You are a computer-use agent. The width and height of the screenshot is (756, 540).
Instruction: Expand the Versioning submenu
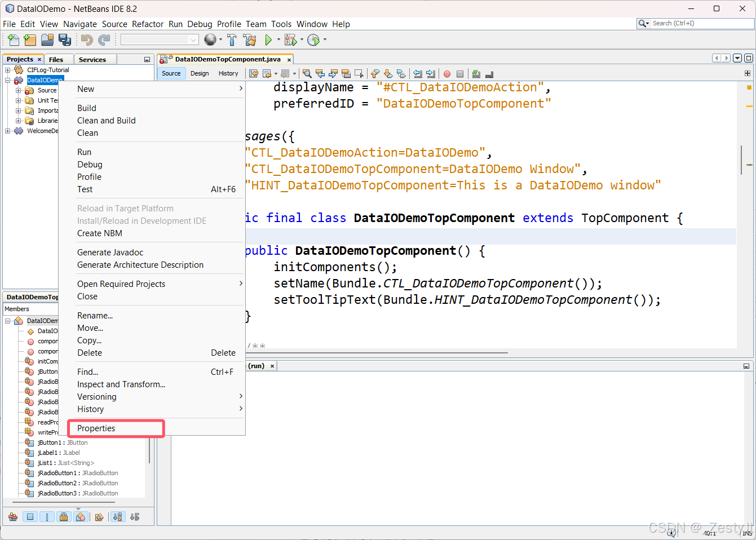tap(96, 396)
